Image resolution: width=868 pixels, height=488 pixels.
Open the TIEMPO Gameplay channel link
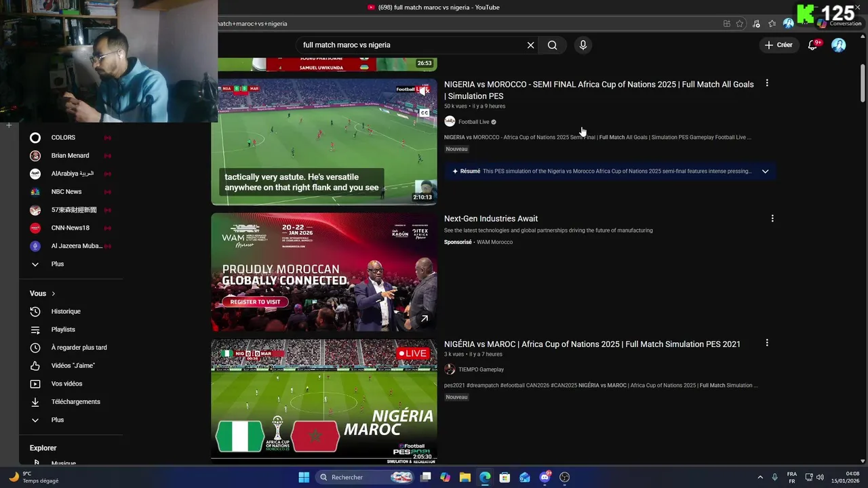[x=481, y=369]
